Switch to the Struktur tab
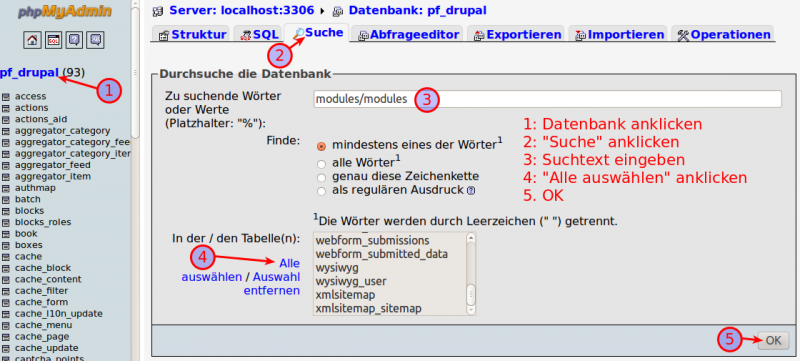 (192, 34)
